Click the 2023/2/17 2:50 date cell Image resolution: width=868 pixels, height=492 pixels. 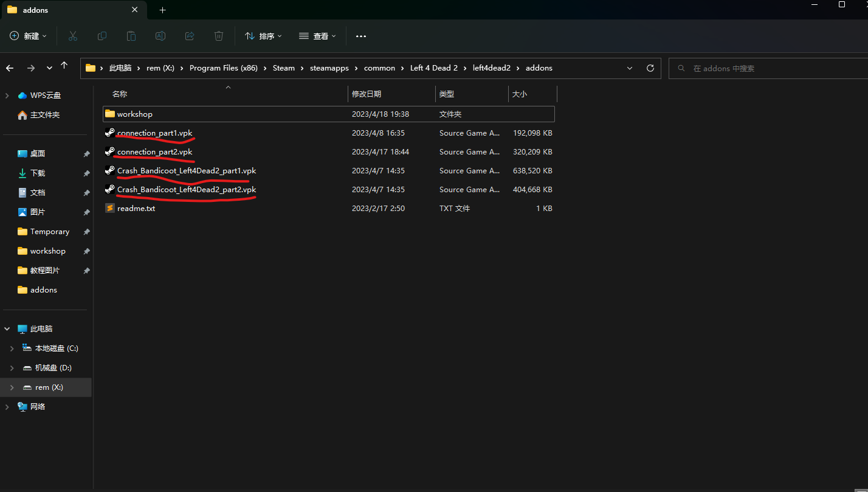[x=378, y=208]
